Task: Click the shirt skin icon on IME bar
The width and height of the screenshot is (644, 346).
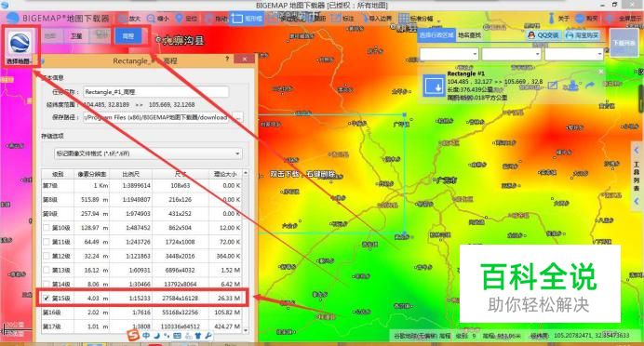Action: pos(198,336)
